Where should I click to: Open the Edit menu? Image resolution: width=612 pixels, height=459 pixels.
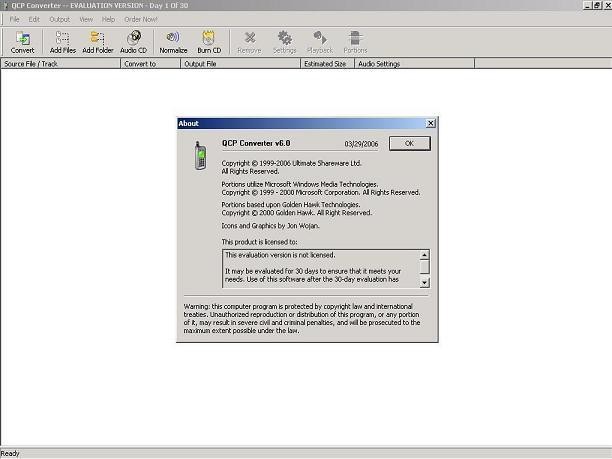coord(34,19)
